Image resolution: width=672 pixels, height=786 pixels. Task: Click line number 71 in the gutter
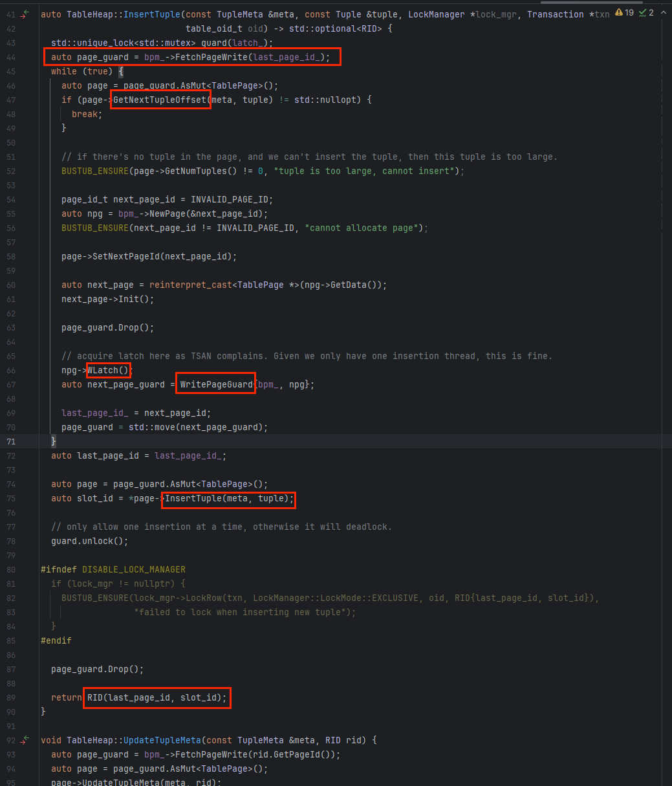coord(11,441)
